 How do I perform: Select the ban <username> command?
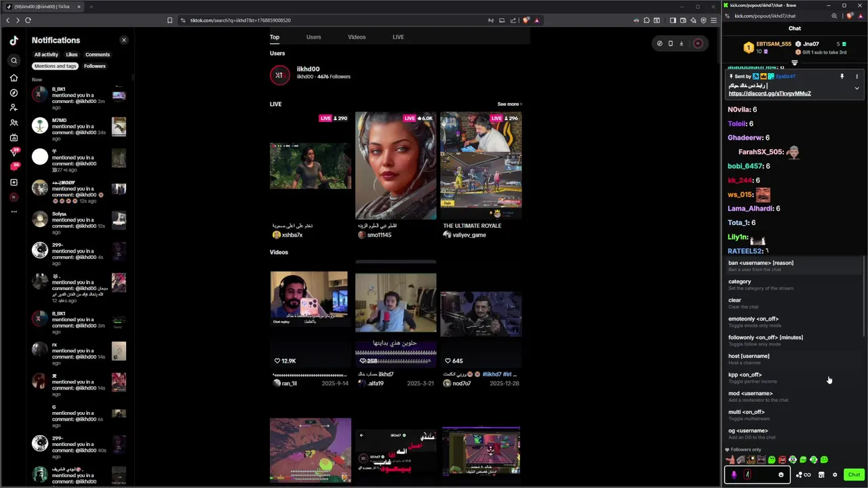coord(793,266)
